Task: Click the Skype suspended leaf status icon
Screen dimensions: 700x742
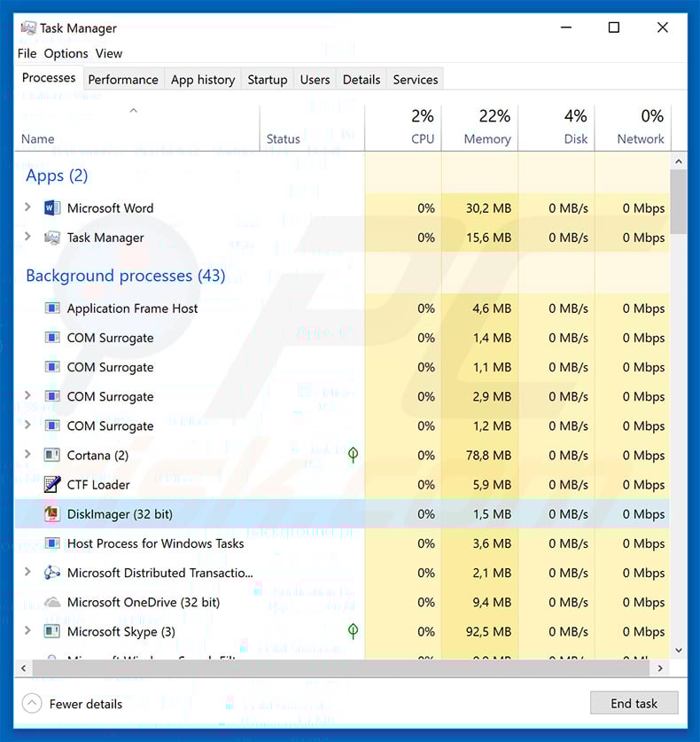Action: click(353, 631)
